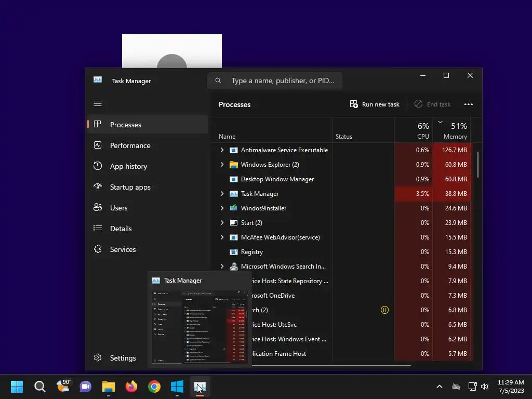
Task: Click the search magnifier icon in Task Manager
Action: point(218,81)
